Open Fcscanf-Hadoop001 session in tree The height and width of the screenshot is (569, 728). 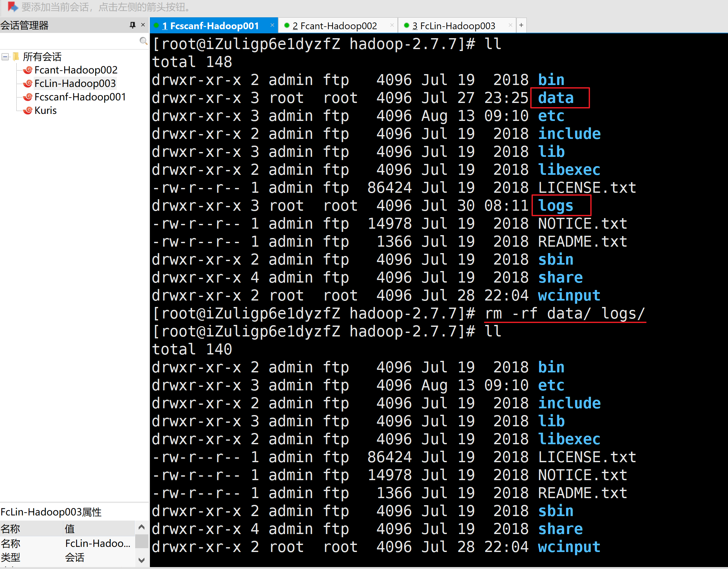[80, 97]
